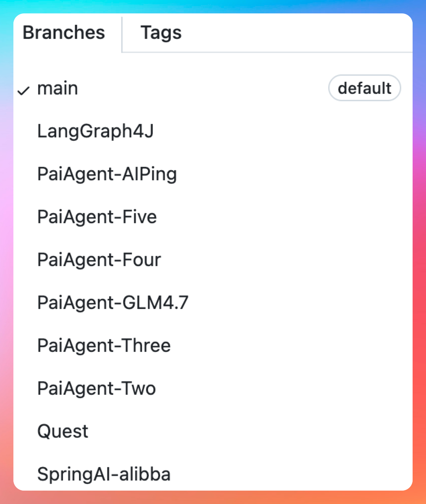The height and width of the screenshot is (504, 426).
Task: Choose the PaiAgent-Five branch
Action: [x=97, y=217]
